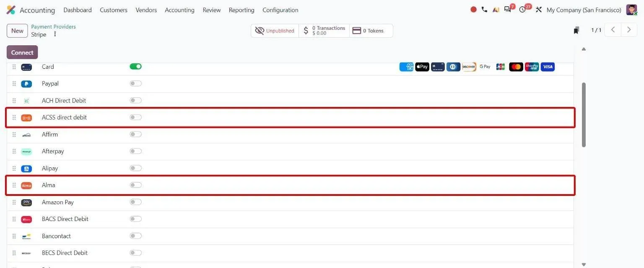
Task: Enable the Alipay toggle
Action: click(135, 168)
